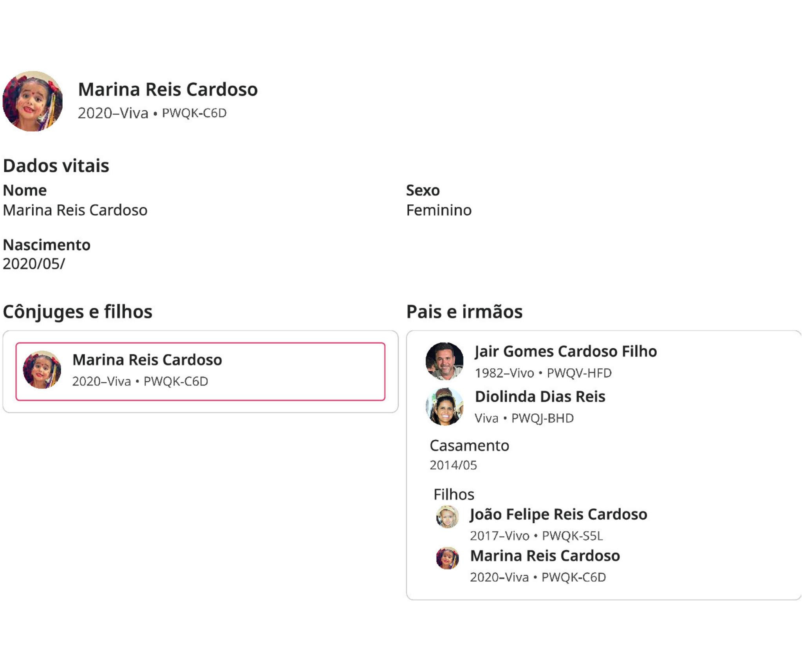Open Jair Gomes Cardoso Filho's profile name
802x672 pixels.
click(x=565, y=351)
